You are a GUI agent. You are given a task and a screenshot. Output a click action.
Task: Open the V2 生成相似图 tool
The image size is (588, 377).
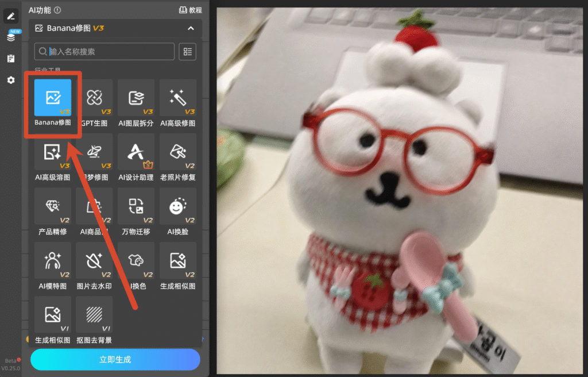[178, 260]
